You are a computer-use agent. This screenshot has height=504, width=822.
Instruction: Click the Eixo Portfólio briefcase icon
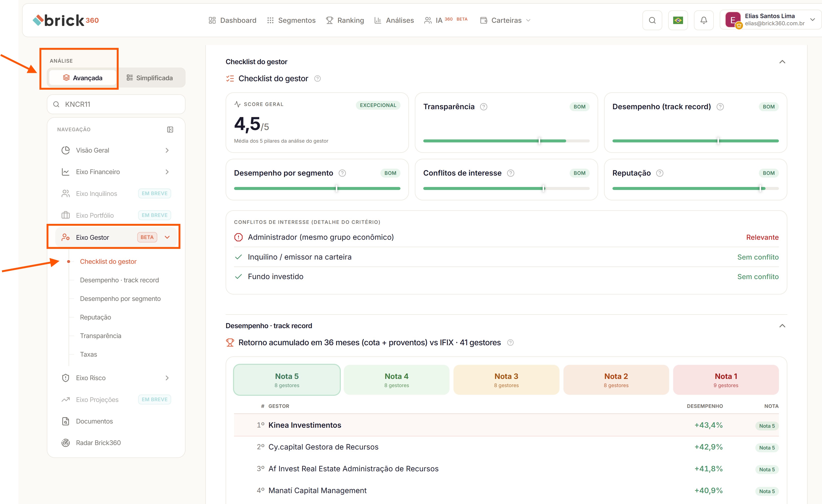[x=66, y=215]
